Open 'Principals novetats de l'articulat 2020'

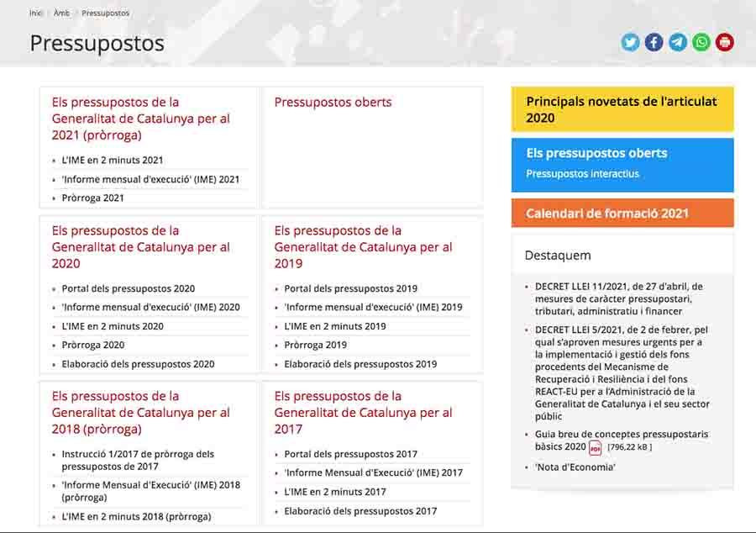(x=622, y=109)
